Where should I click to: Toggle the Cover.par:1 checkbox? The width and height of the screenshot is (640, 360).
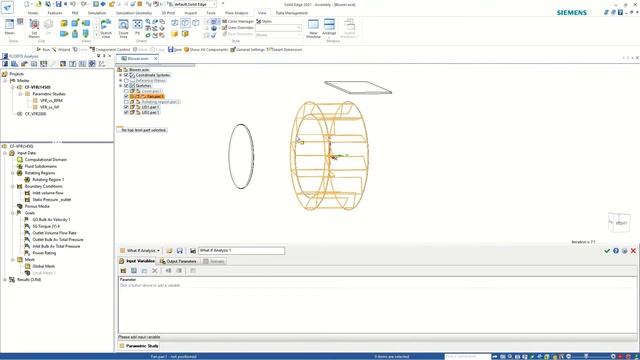126,91
